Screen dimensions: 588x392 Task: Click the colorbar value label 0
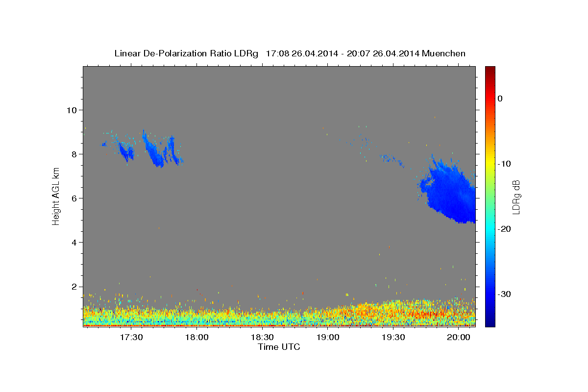[x=500, y=98]
